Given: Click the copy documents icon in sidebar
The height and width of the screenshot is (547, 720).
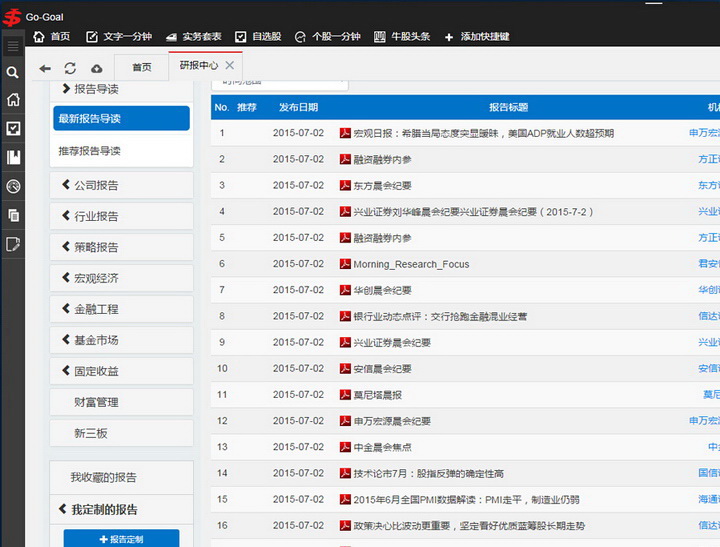Looking at the screenshot, I should point(12,215).
